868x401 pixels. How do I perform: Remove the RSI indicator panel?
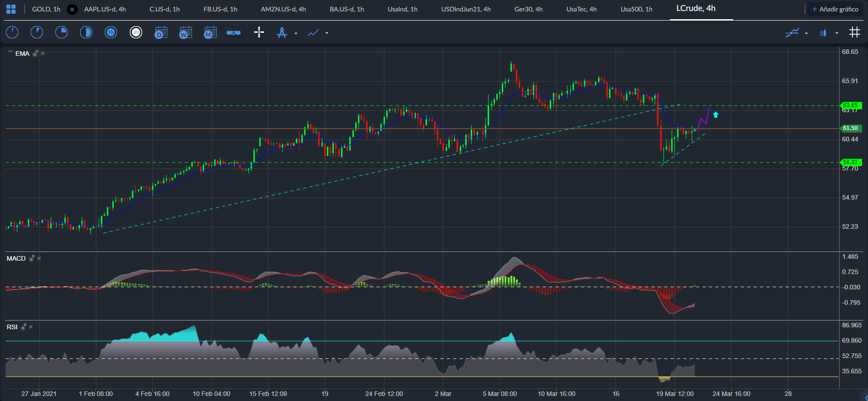coord(31,327)
